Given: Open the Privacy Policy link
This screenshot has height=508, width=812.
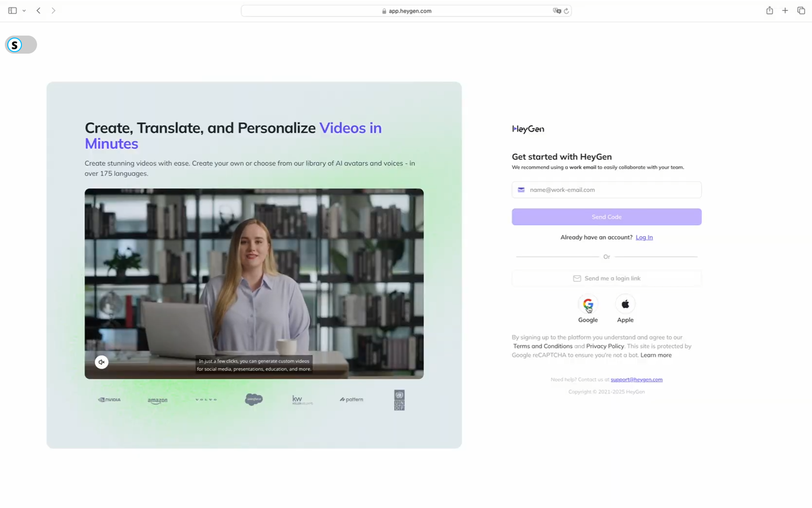Looking at the screenshot, I should pos(605,346).
